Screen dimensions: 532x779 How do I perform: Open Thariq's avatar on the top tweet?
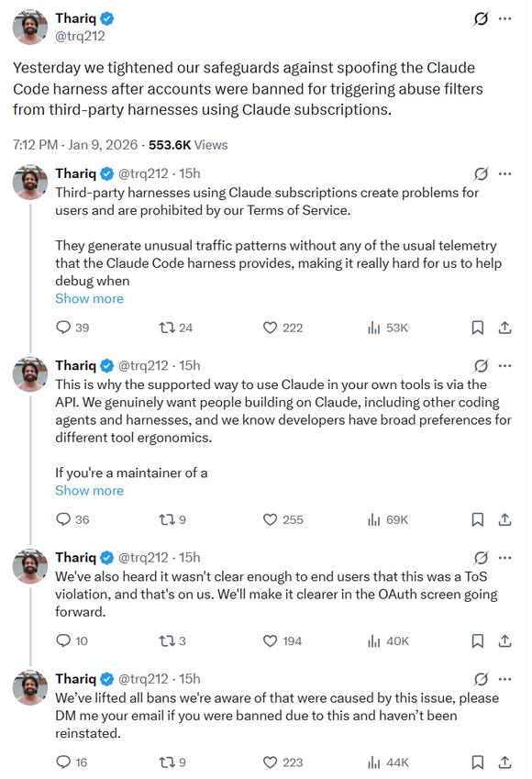point(29,27)
